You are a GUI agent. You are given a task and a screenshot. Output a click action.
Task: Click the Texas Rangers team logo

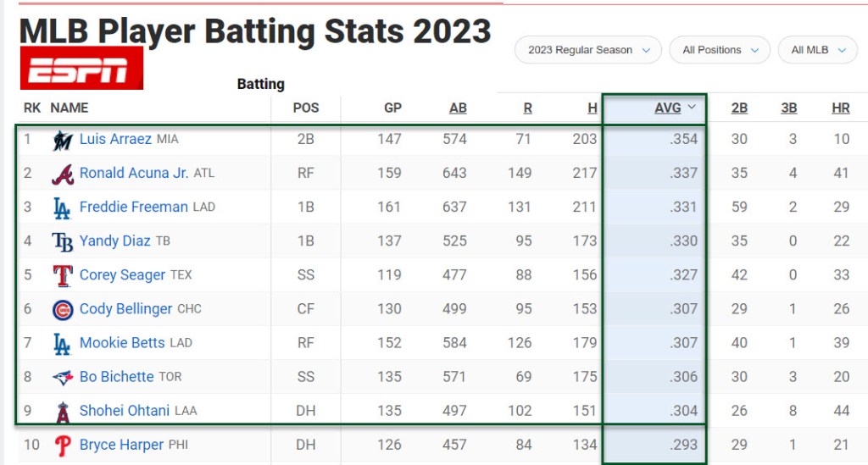[x=62, y=275]
